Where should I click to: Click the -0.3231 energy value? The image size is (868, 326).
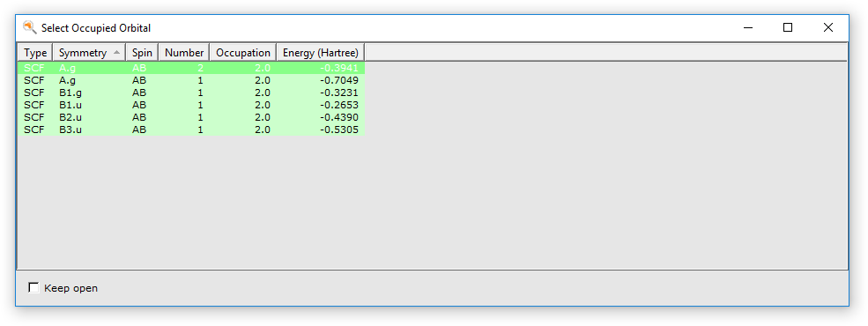click(339, 93)
